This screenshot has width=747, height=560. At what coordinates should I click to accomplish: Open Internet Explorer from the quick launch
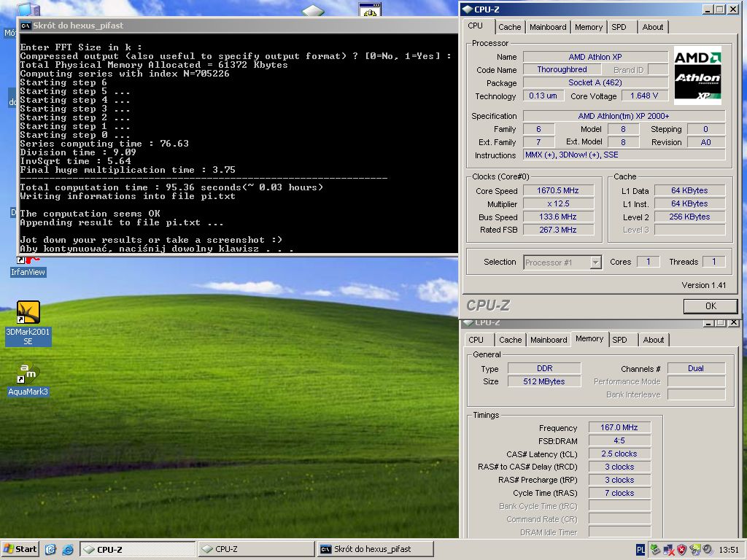tap(68, 550)
